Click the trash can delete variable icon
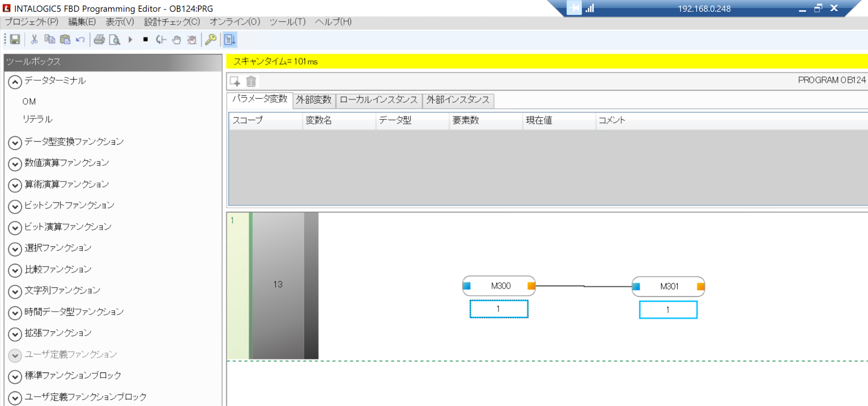868x406 pixels. tap(251, 81)
